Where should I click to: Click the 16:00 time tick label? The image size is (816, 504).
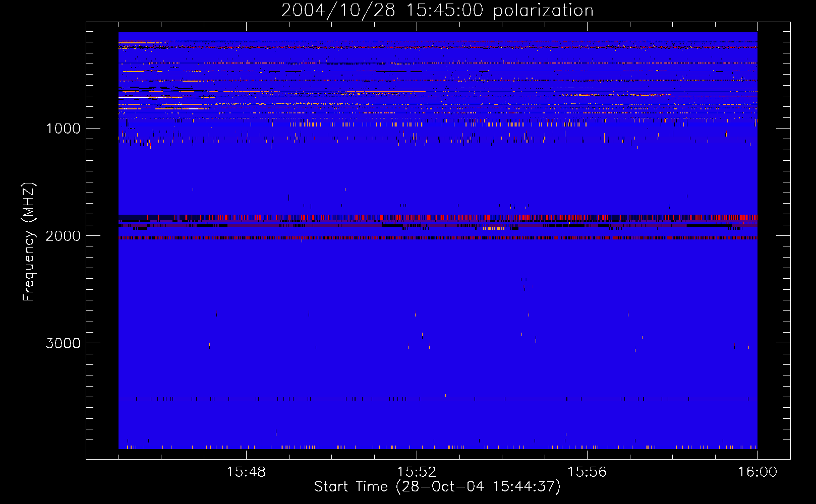757,472
